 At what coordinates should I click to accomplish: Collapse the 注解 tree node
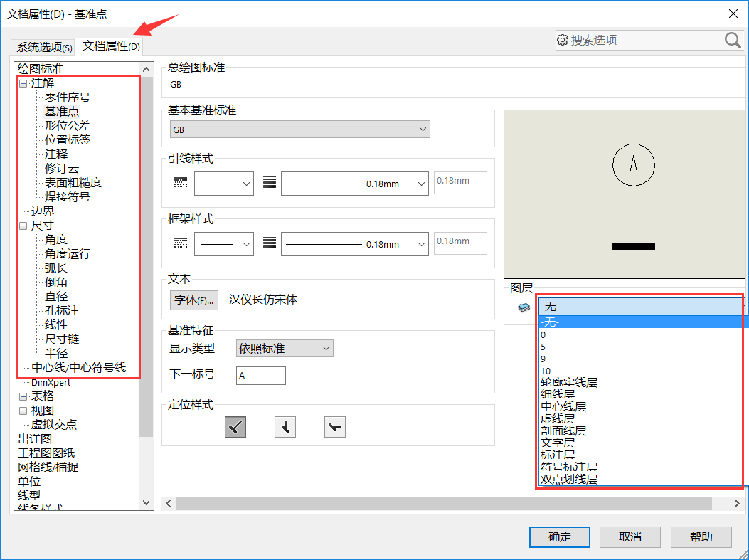[x=23, y=84]
